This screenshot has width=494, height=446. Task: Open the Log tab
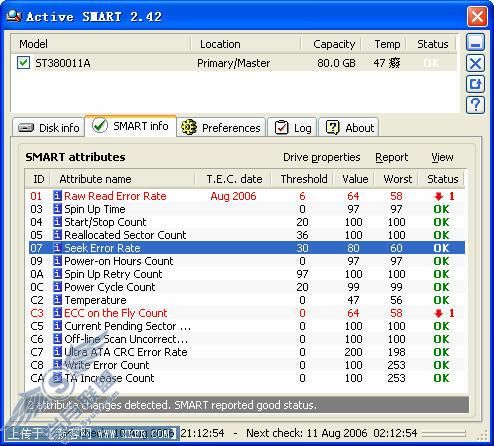[292, 128]
